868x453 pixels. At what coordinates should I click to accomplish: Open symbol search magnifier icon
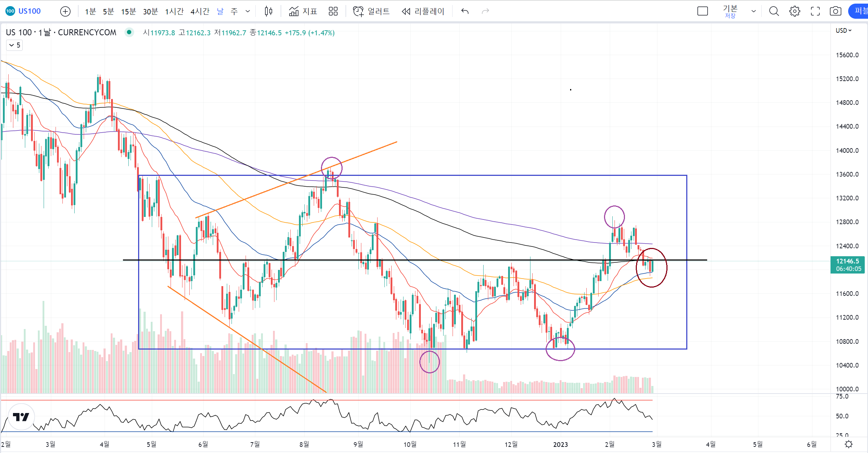(774, 12)
